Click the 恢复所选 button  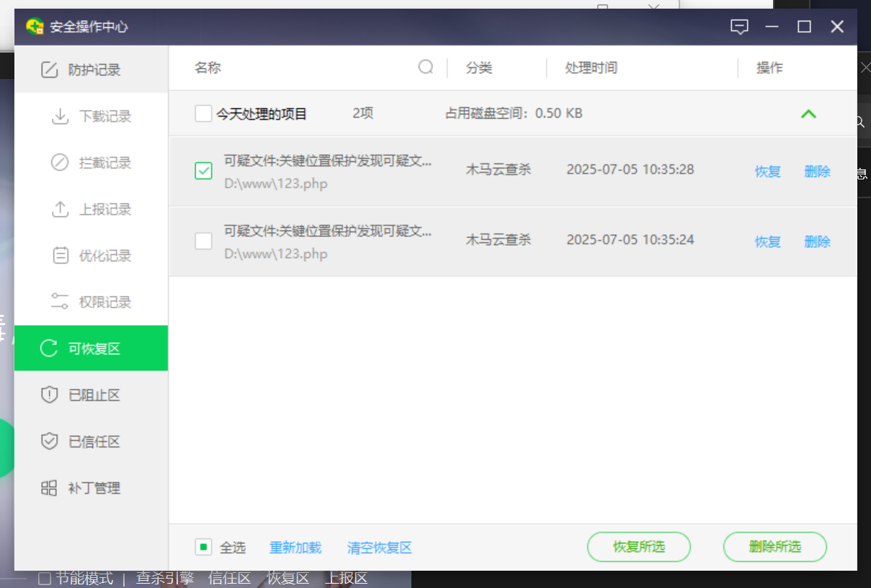[x=638, y=547]
